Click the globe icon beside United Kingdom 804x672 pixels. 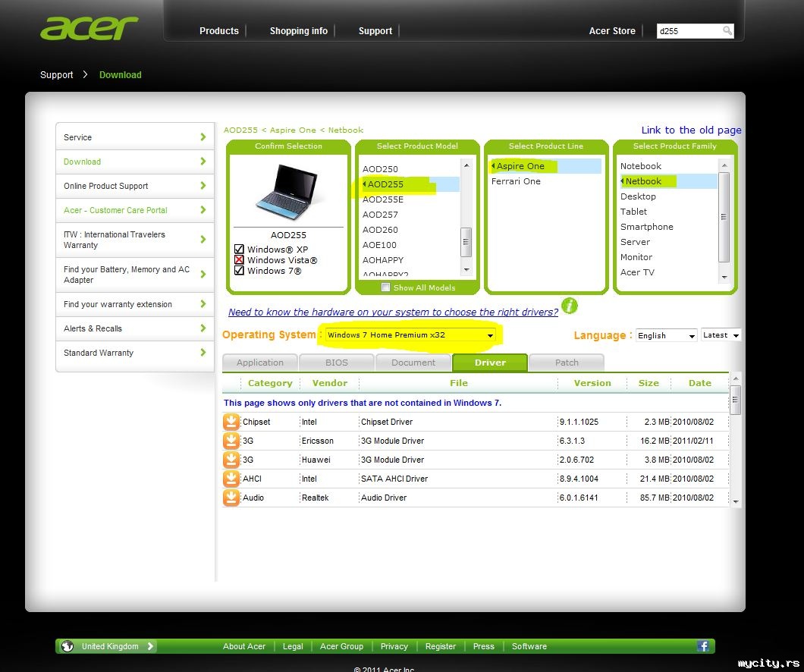[68, 646]
